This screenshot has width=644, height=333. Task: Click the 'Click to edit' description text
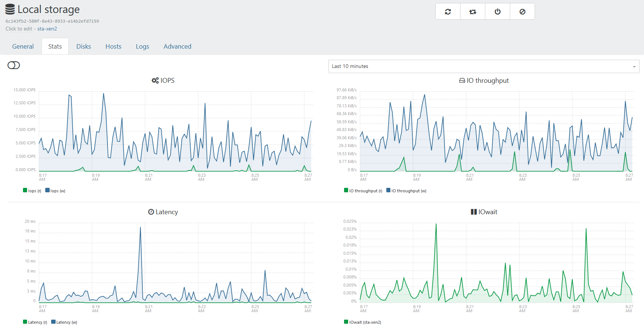[19, 29]
